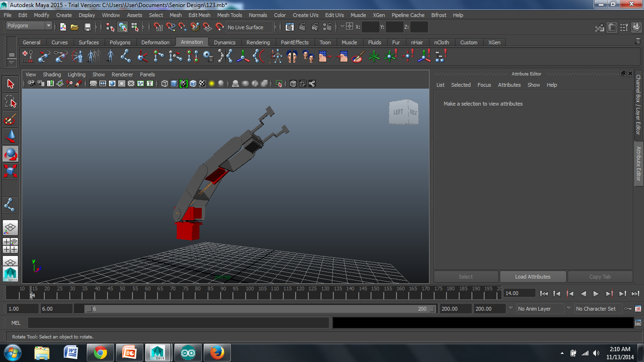
Task: Click the Paint Skin Weights shelf icon
Action: (x=358, y=57)
